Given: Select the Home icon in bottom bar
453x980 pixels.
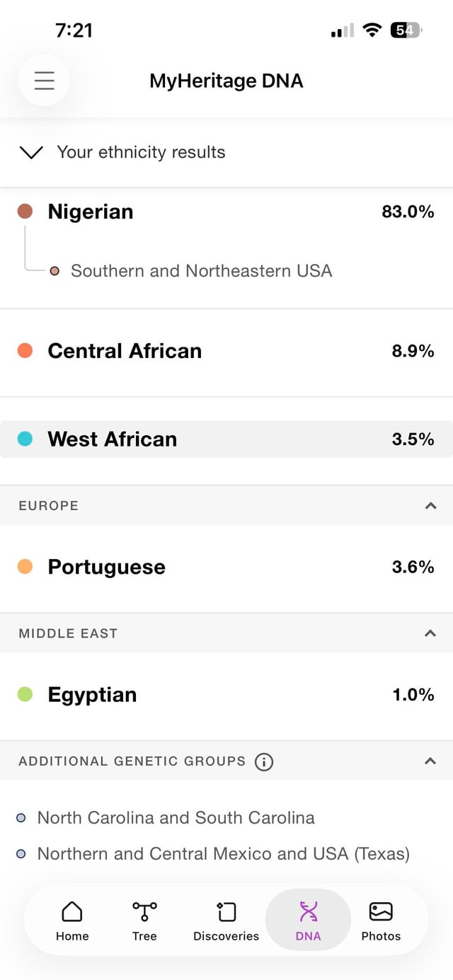Looking at the screenshot, I should coord(71,918).
